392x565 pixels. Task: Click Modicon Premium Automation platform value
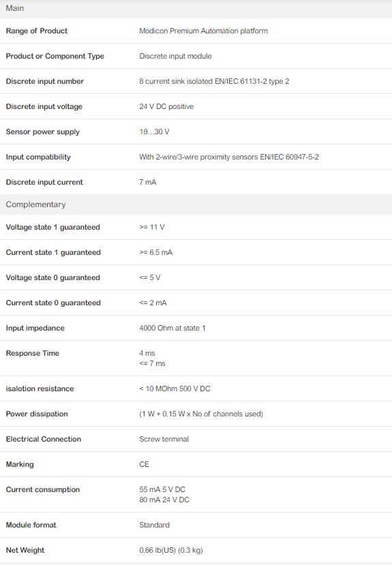[204, 31]
